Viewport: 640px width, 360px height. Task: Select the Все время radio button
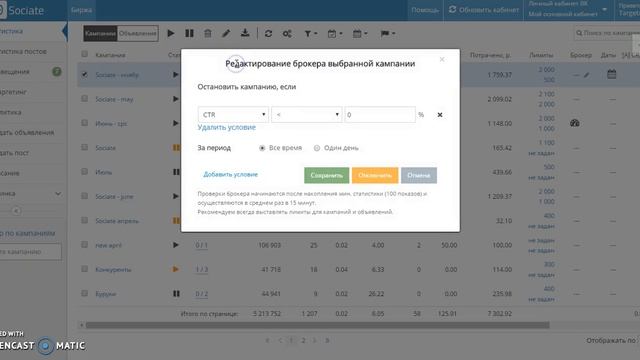[x=262, y=148]
